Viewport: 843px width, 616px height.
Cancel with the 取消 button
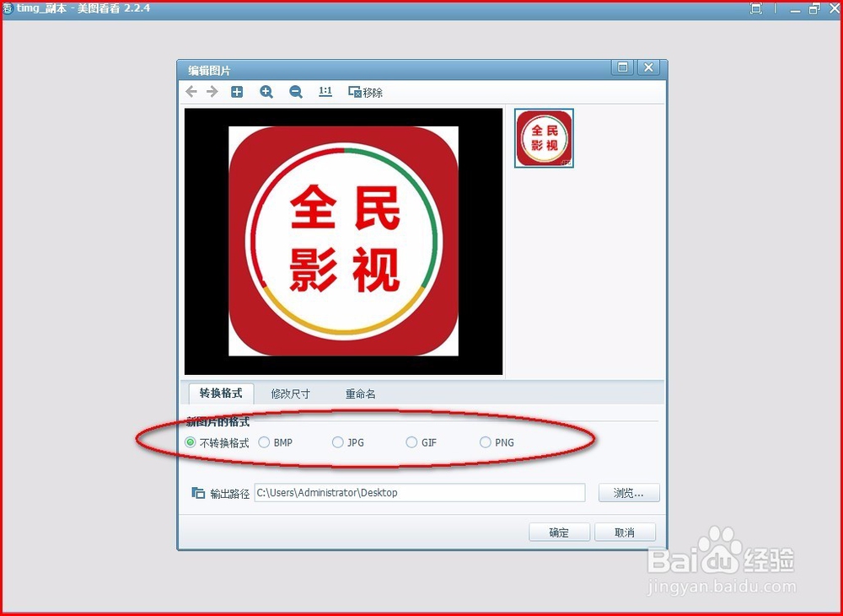click(625, 532)
